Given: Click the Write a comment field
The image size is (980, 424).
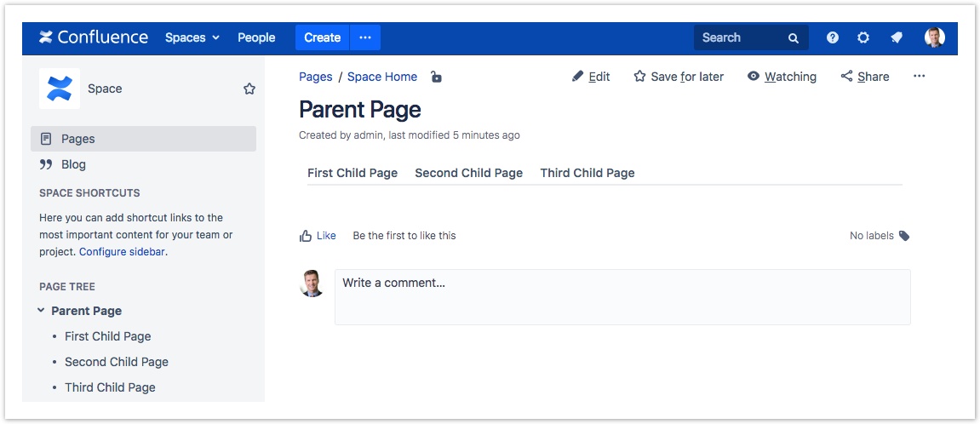Looking at the screenshot, I should [x=622, y=296].
